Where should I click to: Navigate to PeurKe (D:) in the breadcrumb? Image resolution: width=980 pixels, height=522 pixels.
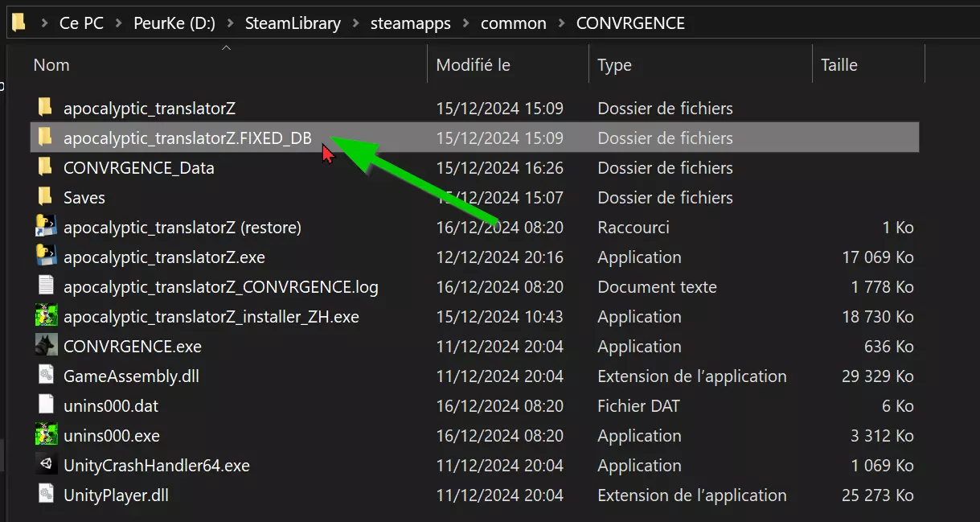coord(174,23)
